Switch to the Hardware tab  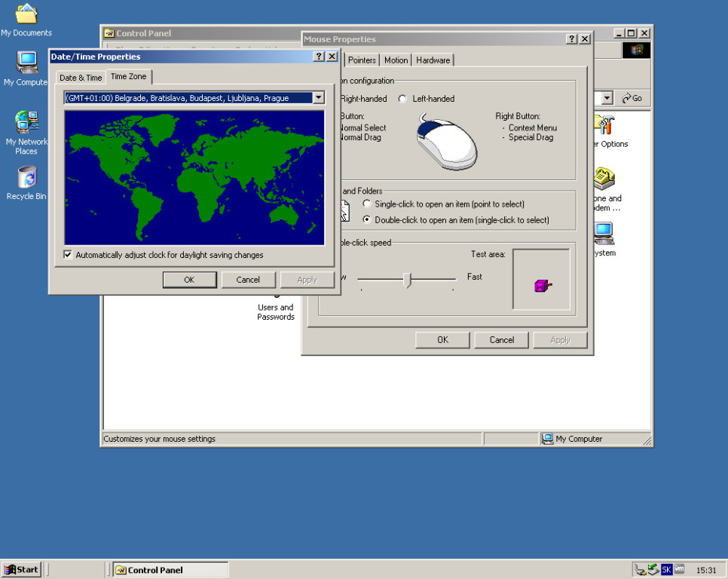tap(433, 60)
